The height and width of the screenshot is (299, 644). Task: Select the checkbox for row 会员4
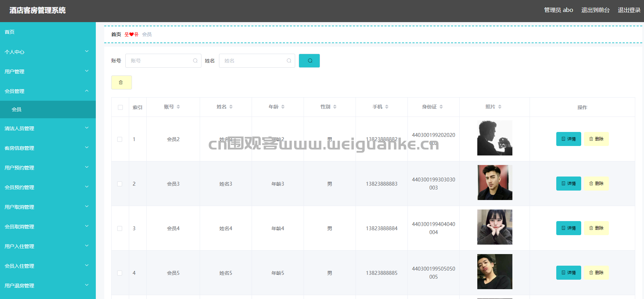[x=120, y=228]
